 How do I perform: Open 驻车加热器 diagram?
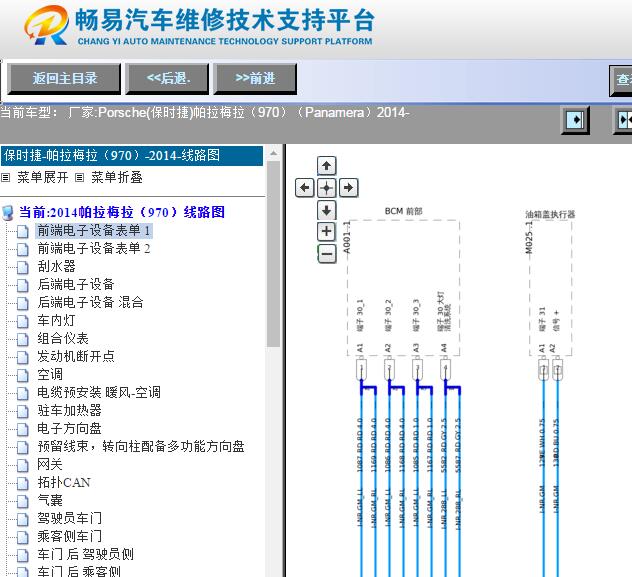click(69, 411)
